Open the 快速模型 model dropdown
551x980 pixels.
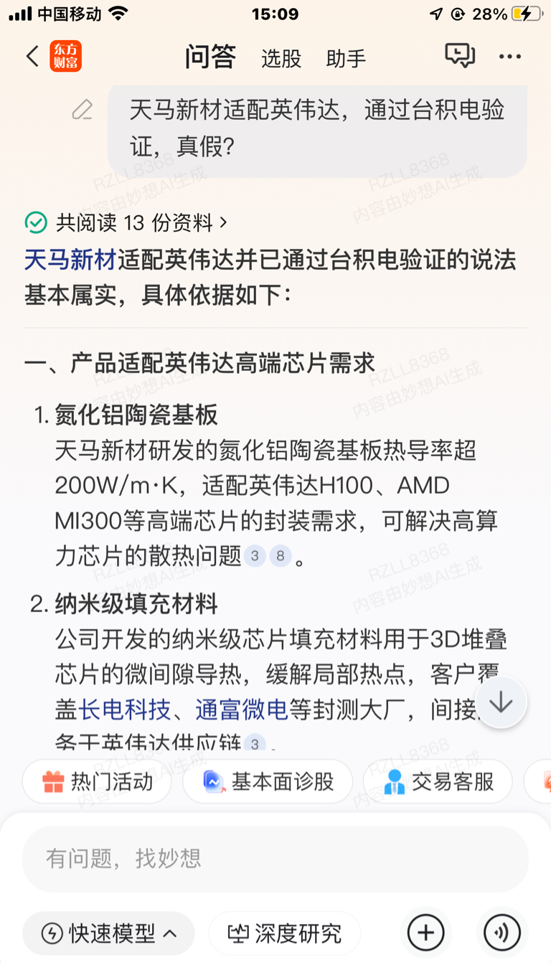108,933
